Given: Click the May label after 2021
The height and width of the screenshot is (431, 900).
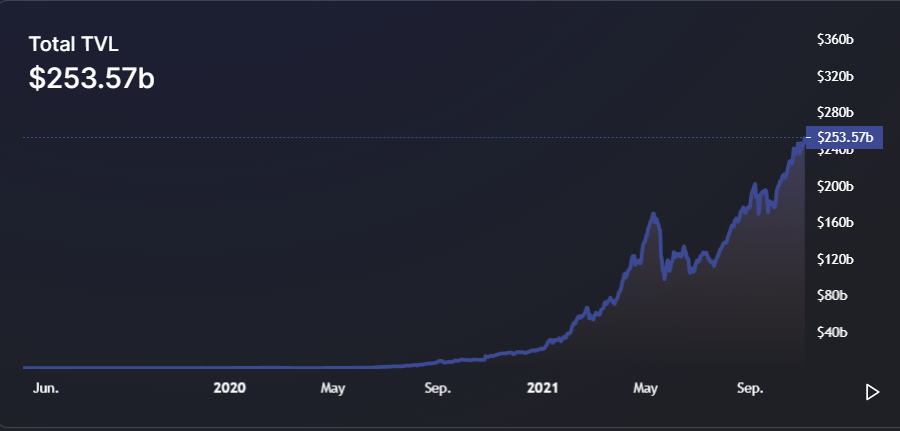Looking at the screenshot, I should pyautogui.click(x=646, y=388).
